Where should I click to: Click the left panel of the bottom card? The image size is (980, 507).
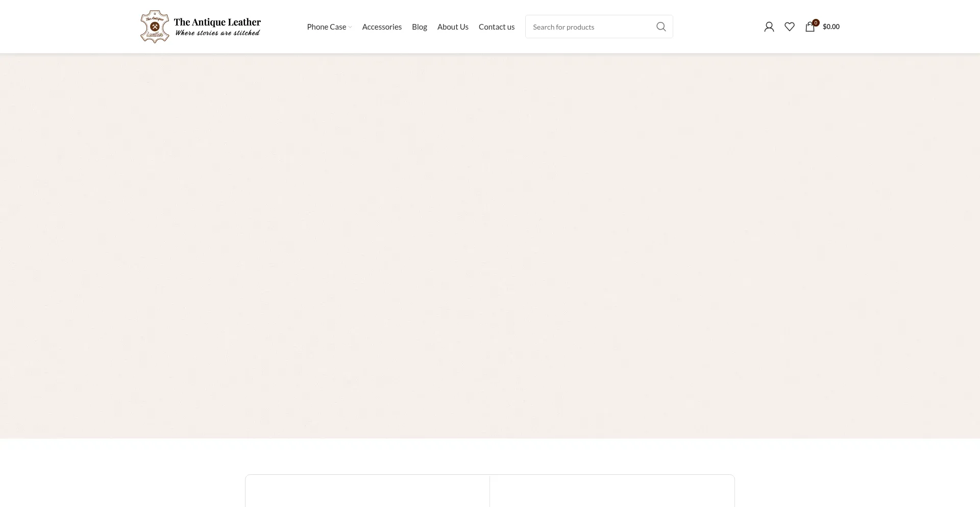[x=367, y=491]
